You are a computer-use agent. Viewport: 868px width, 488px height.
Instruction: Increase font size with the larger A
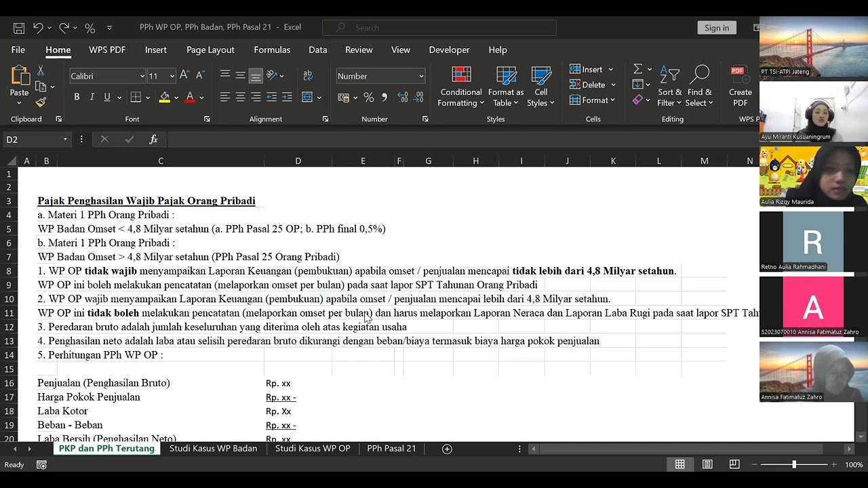click(x=185, y=75)
